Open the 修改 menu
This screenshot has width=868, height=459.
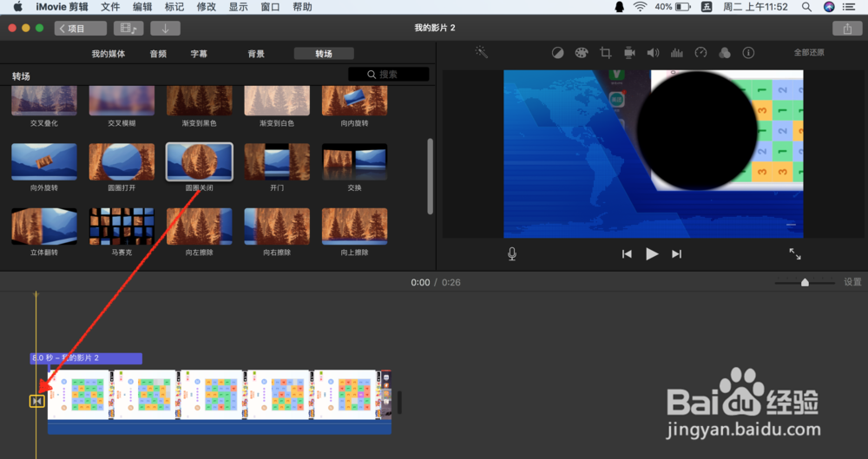coord(207,7)
